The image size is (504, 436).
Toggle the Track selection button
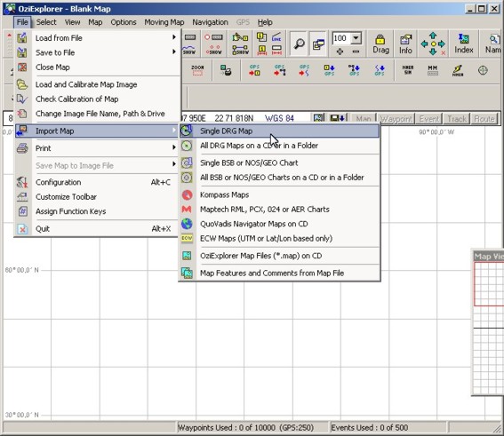[x=457, y=119]
